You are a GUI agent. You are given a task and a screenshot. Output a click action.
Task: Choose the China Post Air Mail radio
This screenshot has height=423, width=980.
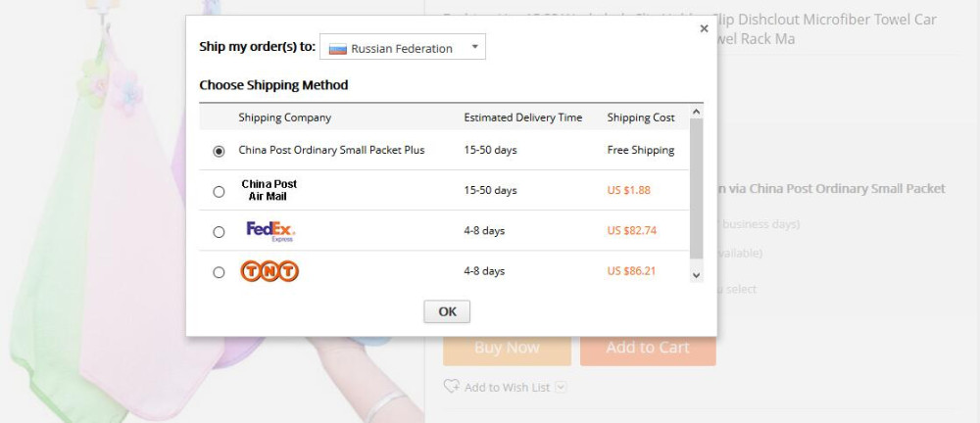point(219,192)
